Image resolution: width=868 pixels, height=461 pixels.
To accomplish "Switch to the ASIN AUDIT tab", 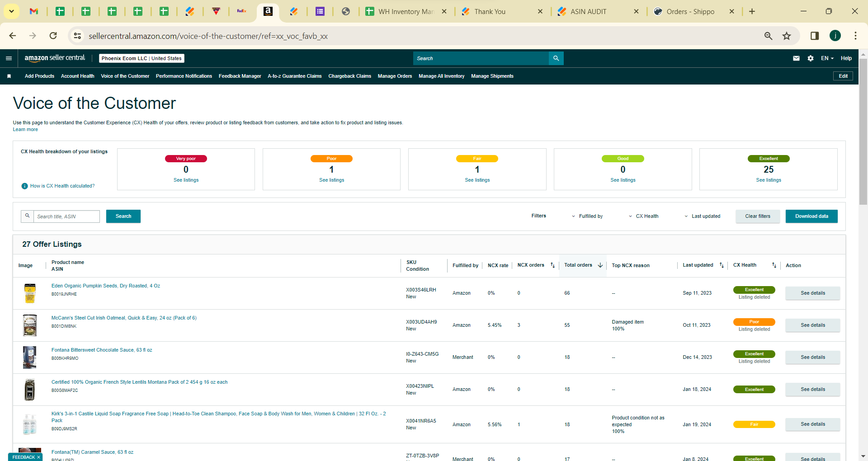I will tap(598, 12).
